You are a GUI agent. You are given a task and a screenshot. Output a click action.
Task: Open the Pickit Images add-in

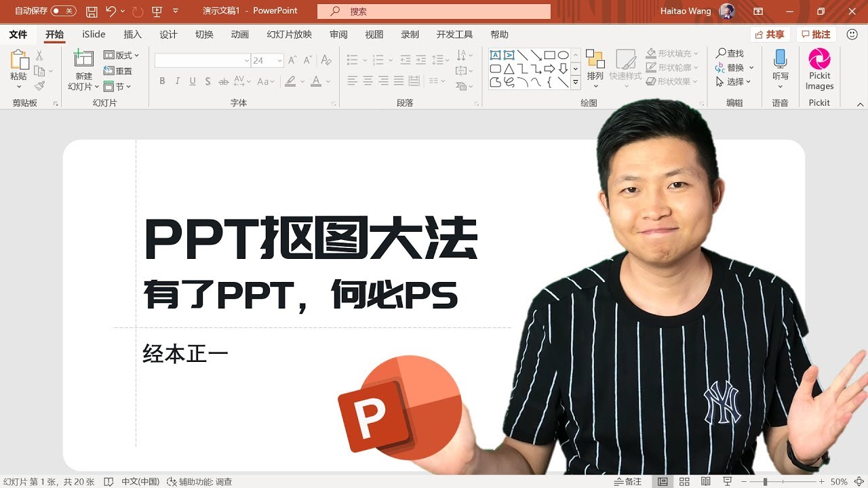[819, 68]
